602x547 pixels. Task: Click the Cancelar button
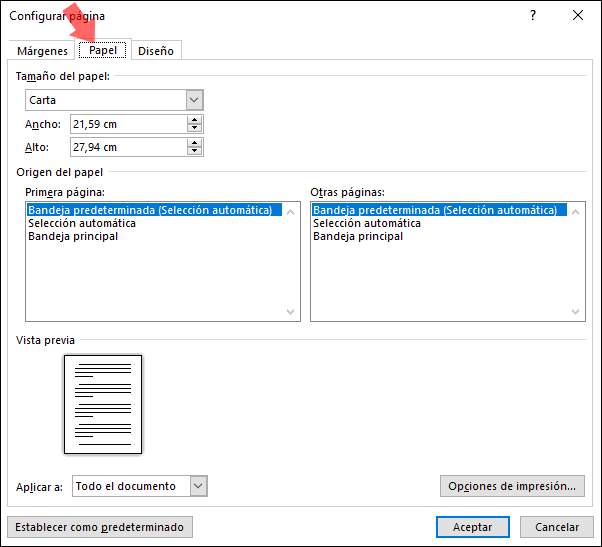557,527
